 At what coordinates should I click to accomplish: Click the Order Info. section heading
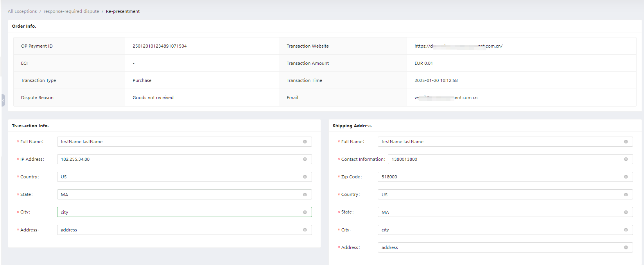tap(24, 26)
